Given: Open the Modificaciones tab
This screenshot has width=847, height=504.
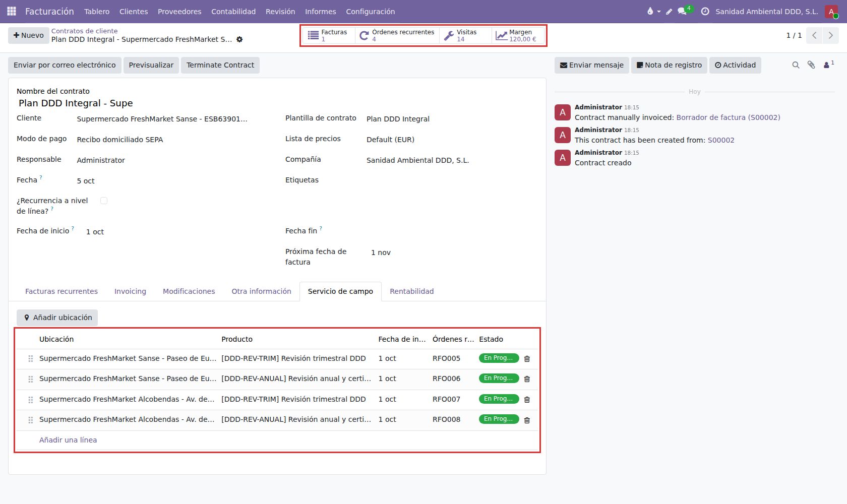Looking at the screenshot, I should [189, 291].
